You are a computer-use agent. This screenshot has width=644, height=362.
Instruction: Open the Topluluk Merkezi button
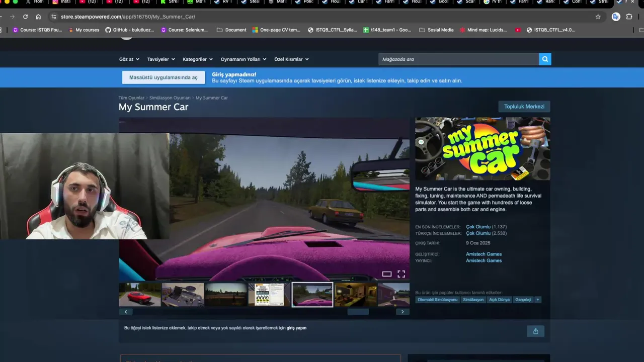point(524,107)
